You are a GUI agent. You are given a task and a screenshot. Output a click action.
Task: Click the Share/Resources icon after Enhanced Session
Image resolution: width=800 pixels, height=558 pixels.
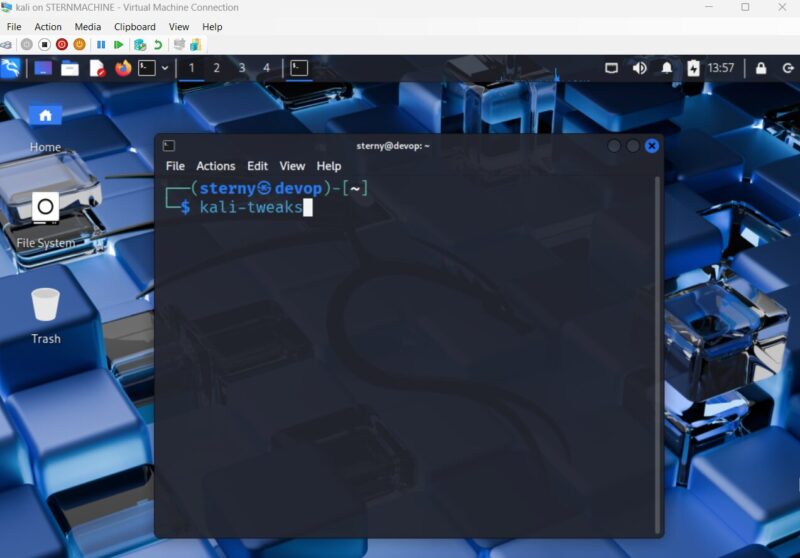point(195,45)
